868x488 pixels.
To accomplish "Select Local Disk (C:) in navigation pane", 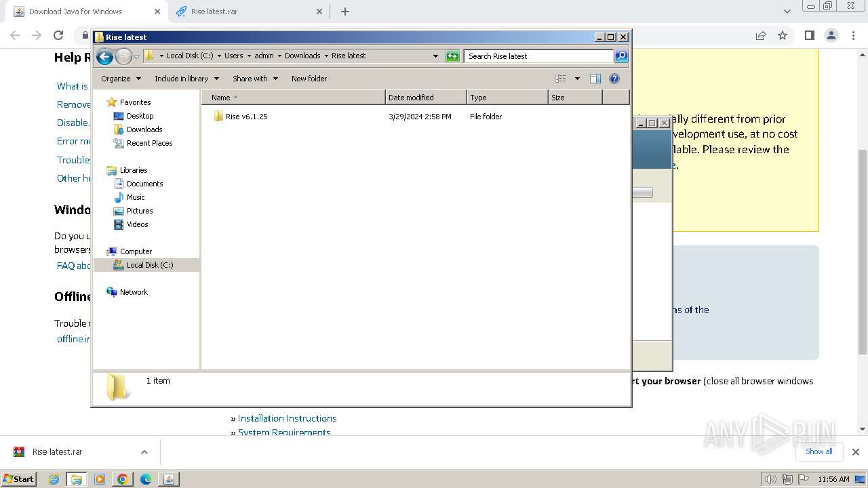I will tap(149, 265).
